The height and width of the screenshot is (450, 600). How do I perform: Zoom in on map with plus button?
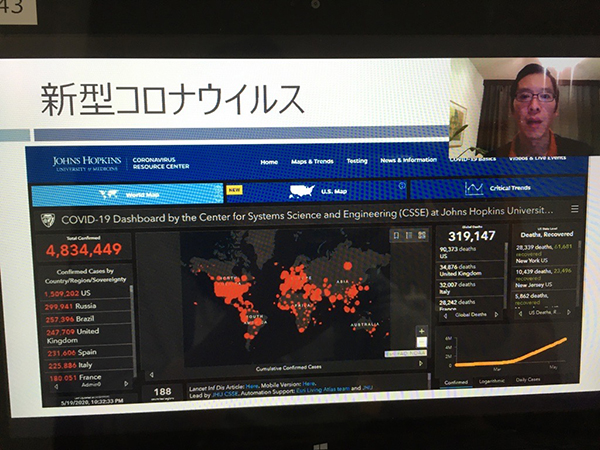click(x=421, y=331)
